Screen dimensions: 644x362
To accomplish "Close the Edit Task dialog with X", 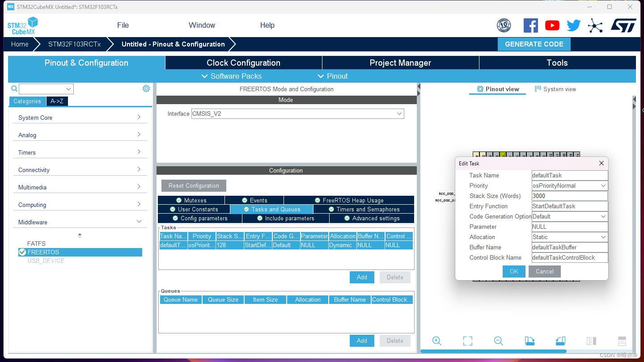I will point(602,163).
